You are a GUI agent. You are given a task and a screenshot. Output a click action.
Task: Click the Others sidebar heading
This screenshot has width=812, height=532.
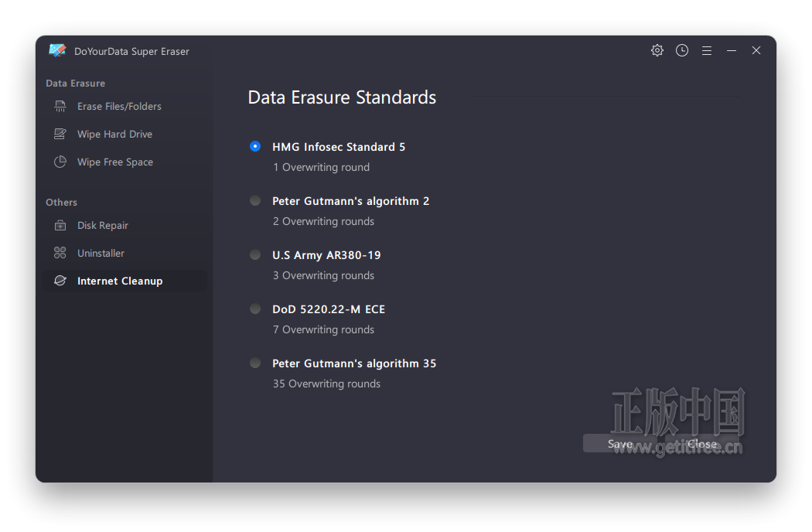coord(62,203)
